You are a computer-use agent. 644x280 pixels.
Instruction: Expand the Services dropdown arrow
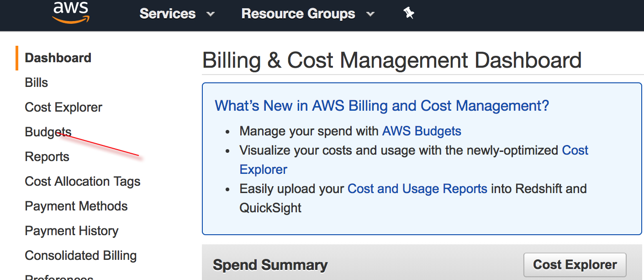(x=211, y=14)
